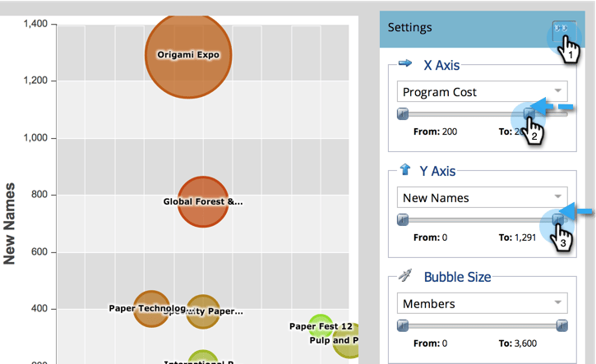Select the Paper Fest 12 bubble
596x364 pixels.
[321, 326]
